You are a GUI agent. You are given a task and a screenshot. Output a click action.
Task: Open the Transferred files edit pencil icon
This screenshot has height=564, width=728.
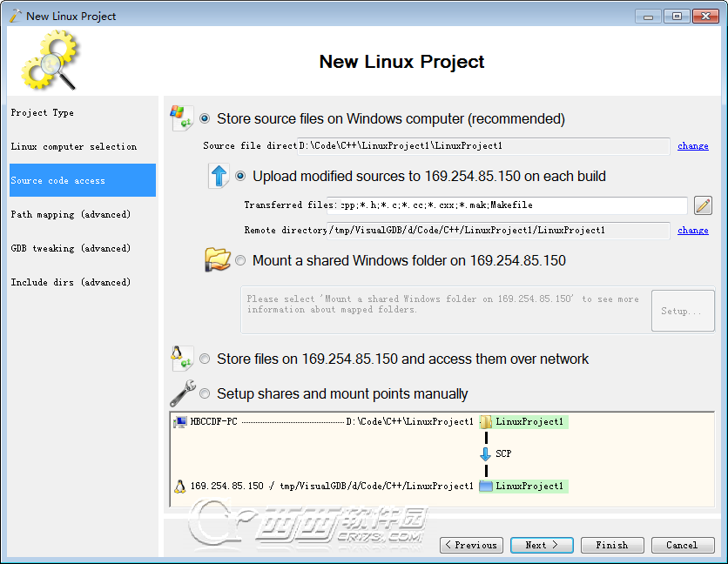[704, 205]
